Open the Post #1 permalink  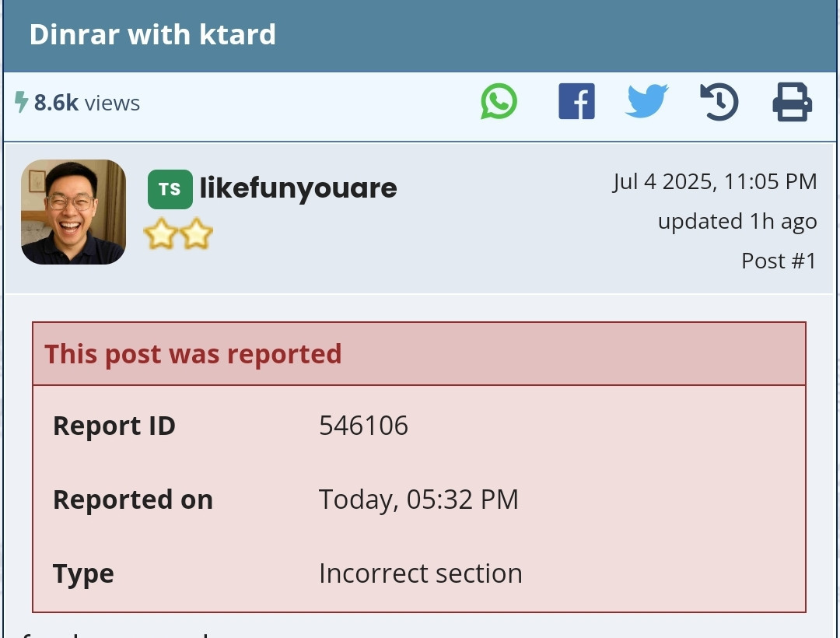pyautogui.click(x=779, y=261)
